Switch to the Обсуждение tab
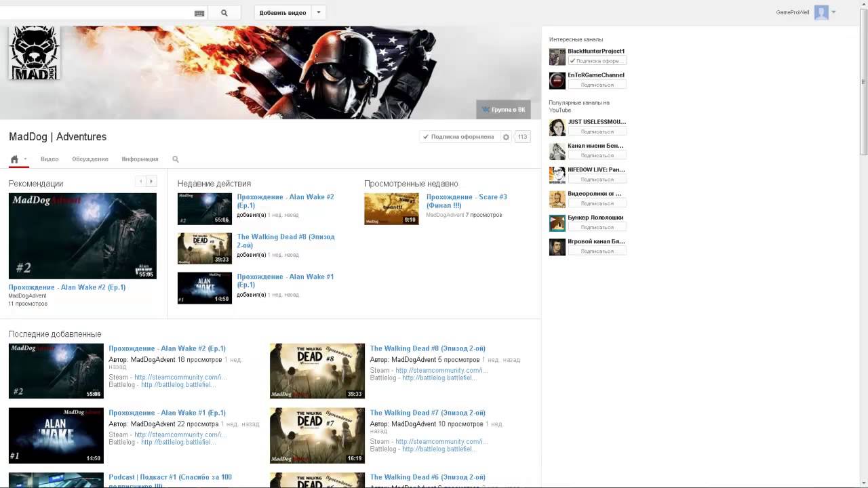Viewport: 868px width, 488px height. coord(90,159)
